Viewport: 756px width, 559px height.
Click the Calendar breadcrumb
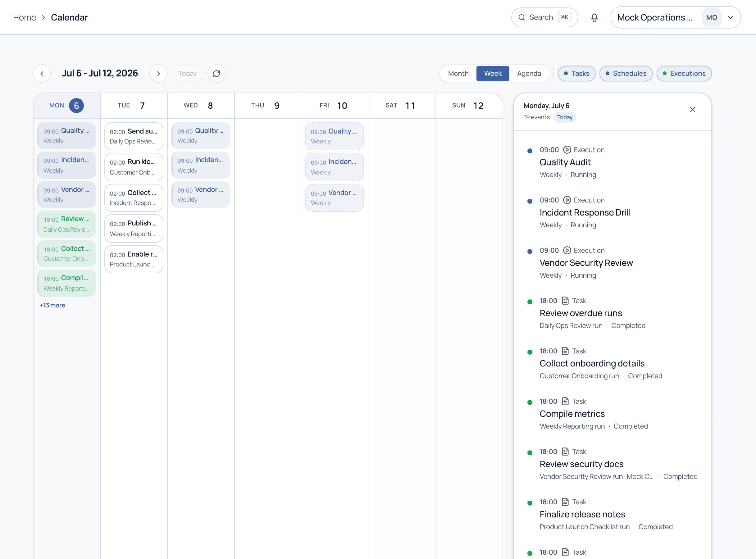click(69, 18)
